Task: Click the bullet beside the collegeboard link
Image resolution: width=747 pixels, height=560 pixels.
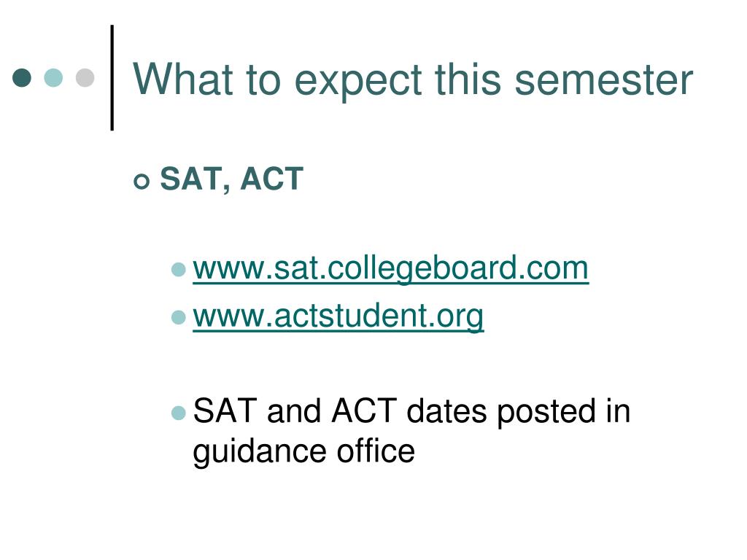Action: 178,270
